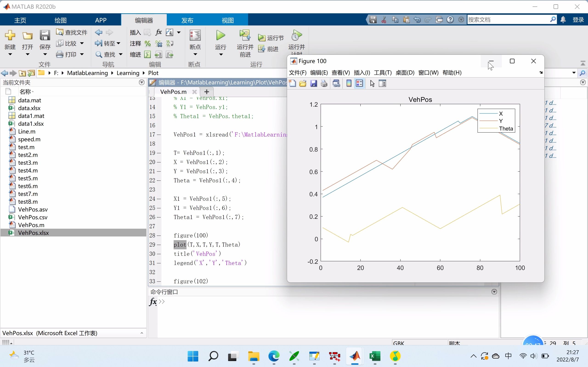The image size is (588, 367).
Task: Click the VehPos.m editor tab
Action: tap(173, 91)
